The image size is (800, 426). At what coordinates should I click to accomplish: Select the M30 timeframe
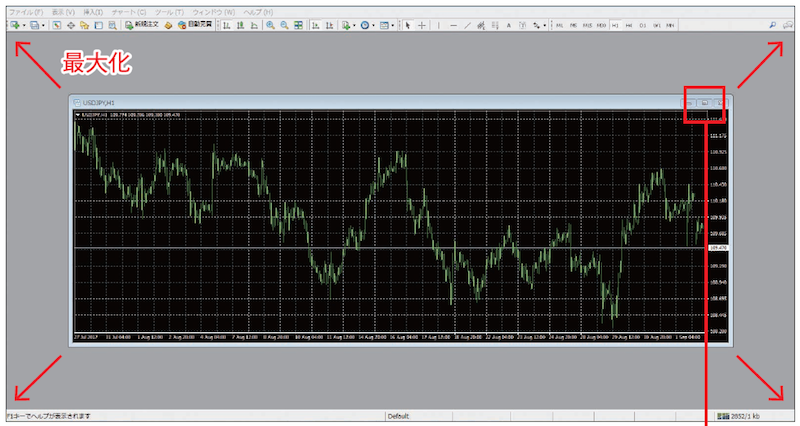coord(601,25)
